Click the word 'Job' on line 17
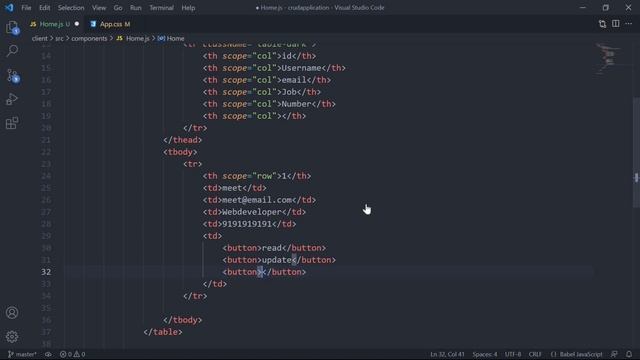 [x=289, y=92]
